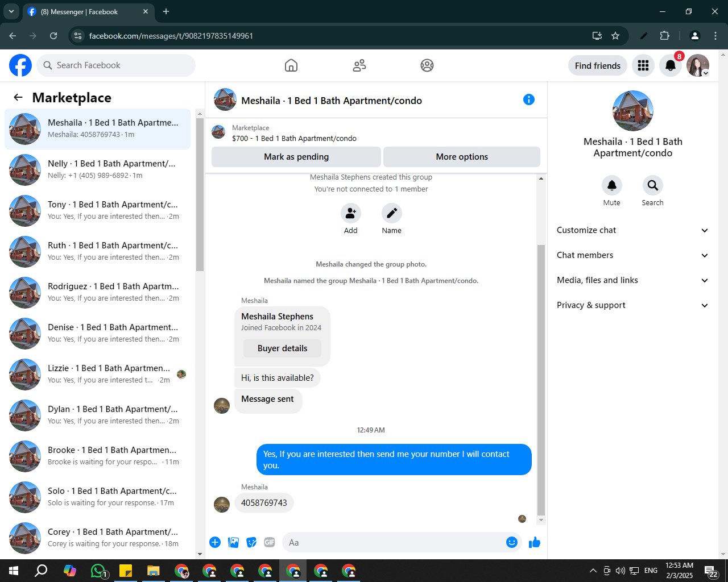
Task: Click the Facebook logo
Action: pos(20,65)
